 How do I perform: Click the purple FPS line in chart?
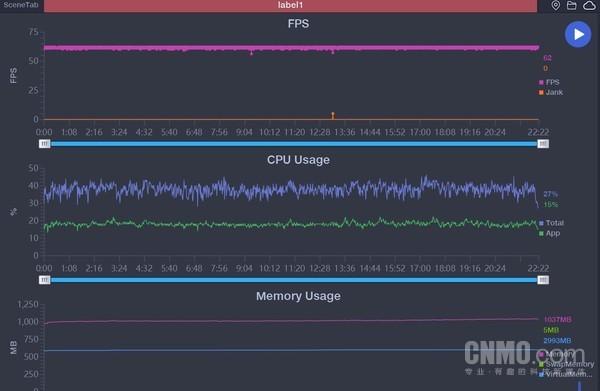(291, 48)
